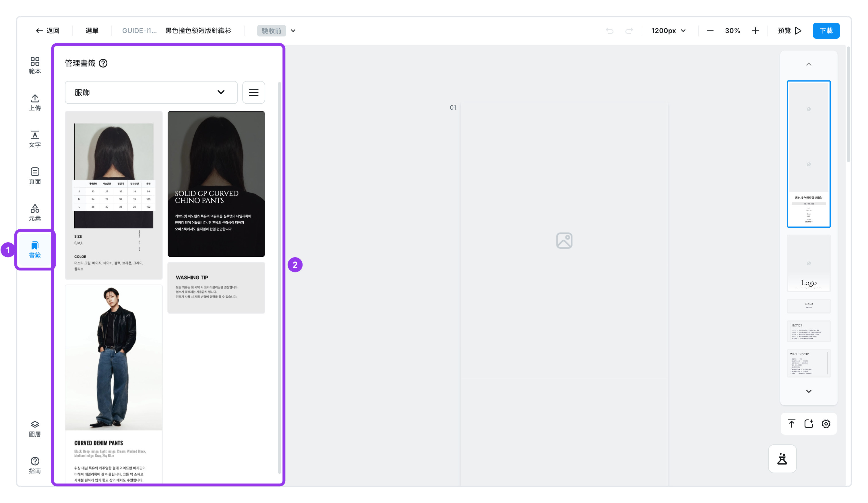Open the 圖層 layers panel
The image size is (868, 503).
click(35, 429)
